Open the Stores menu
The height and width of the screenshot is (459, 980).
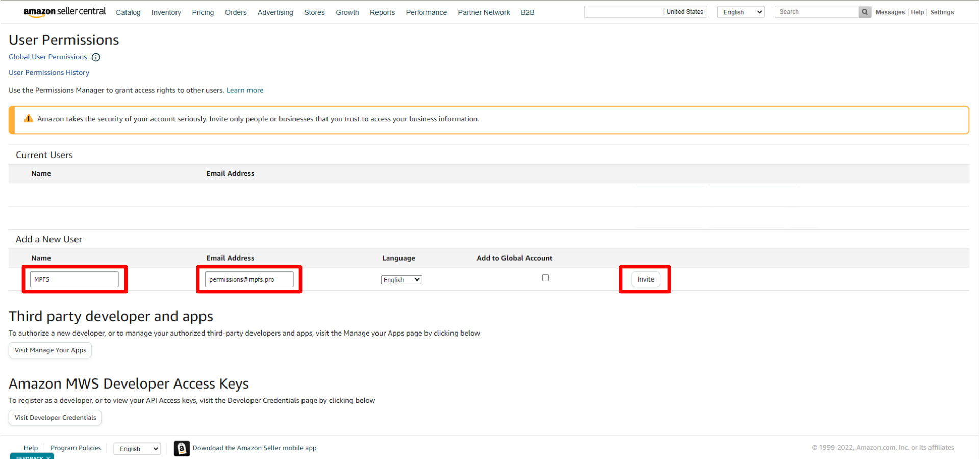tap(314, 12)
